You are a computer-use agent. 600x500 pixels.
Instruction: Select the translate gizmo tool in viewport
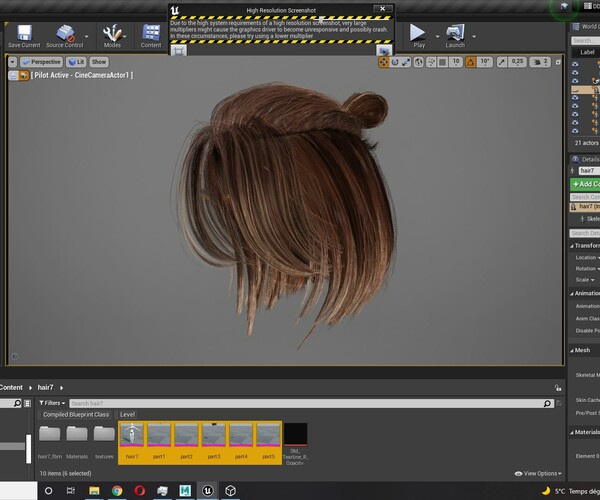(x=383, y=62)
